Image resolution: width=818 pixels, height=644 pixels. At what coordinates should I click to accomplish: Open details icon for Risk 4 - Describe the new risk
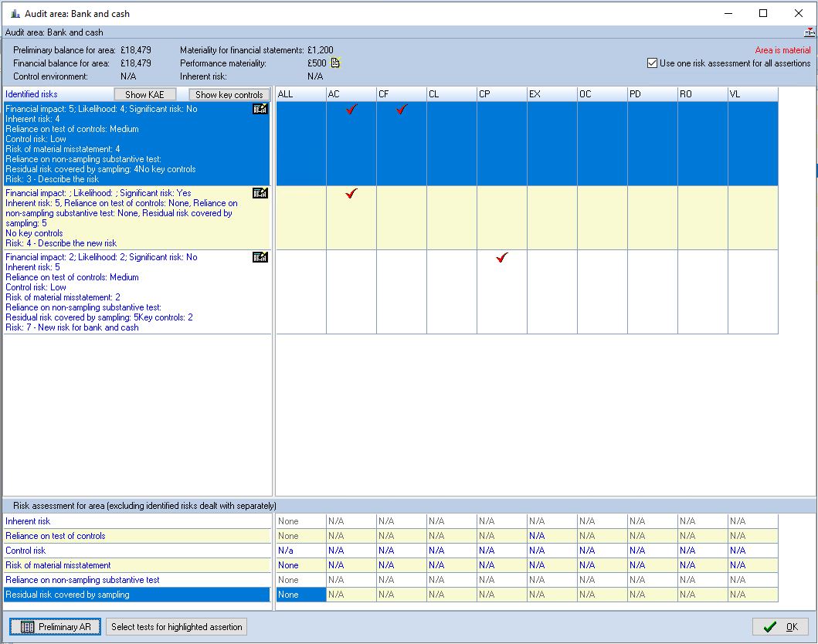pos(260,193)
